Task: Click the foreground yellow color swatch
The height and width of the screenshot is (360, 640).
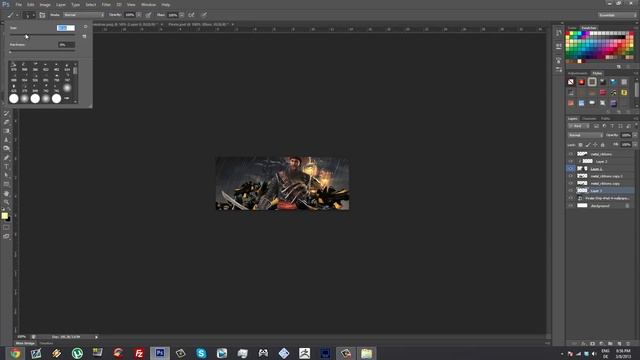Action: (x=4, y=215)
